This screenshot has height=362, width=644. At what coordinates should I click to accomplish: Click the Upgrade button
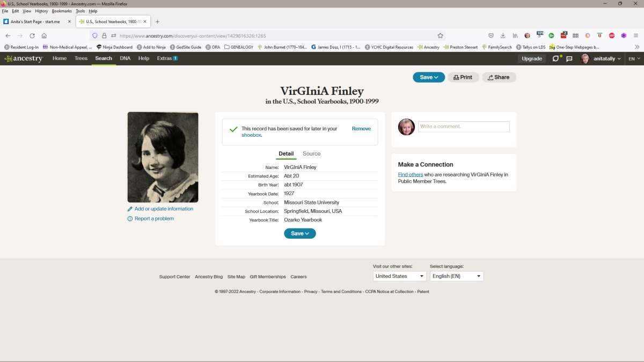point(532,58)
